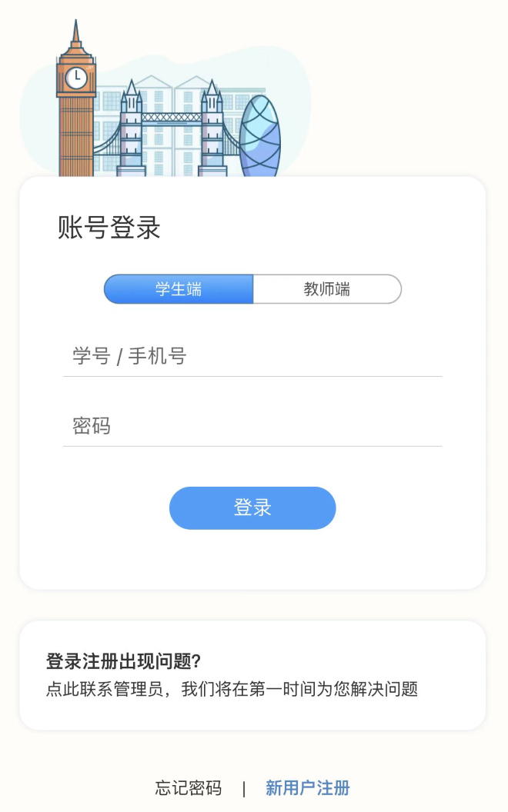Click the divider between 忘记密码 and 新用户注册
This screenshot has height=812, width=508.
[244, 788]
